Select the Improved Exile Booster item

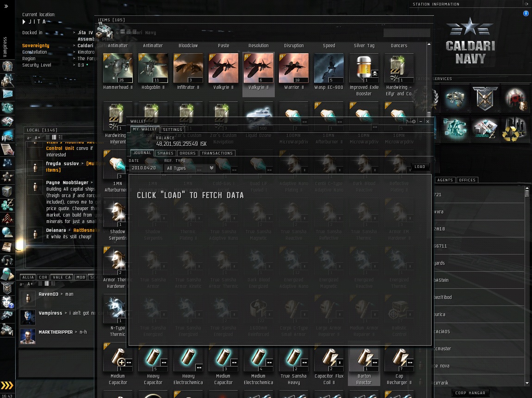click(364, 75)
